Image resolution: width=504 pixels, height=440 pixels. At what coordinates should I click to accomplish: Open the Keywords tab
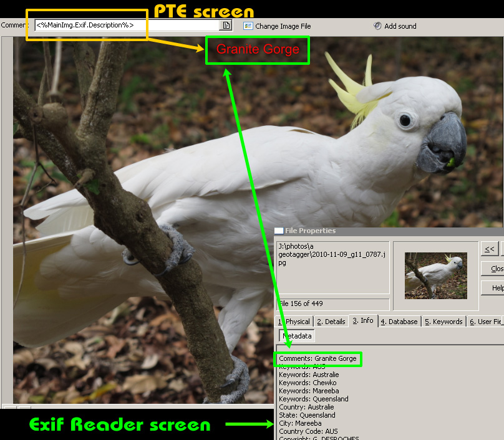[443, 322]
